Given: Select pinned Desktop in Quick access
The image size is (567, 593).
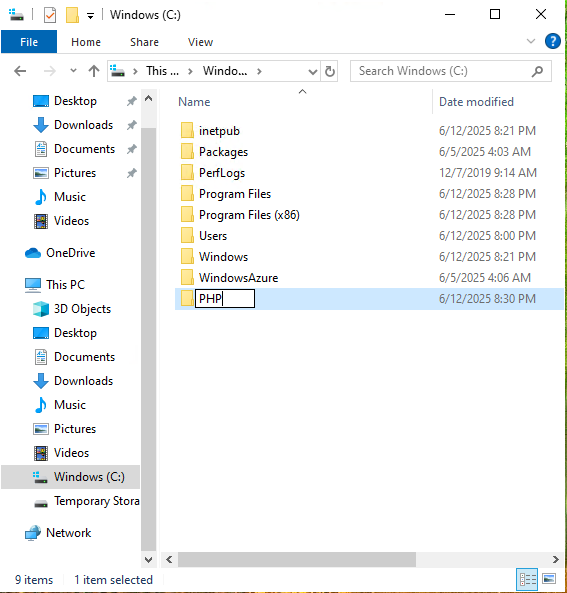Looking at the screenshot, I should [x=75, y=101].
